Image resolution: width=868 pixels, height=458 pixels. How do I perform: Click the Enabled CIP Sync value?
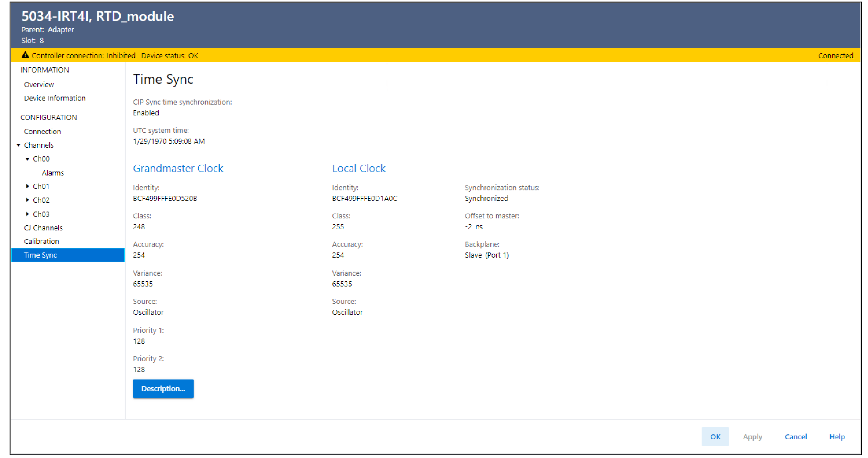(146, 113)
